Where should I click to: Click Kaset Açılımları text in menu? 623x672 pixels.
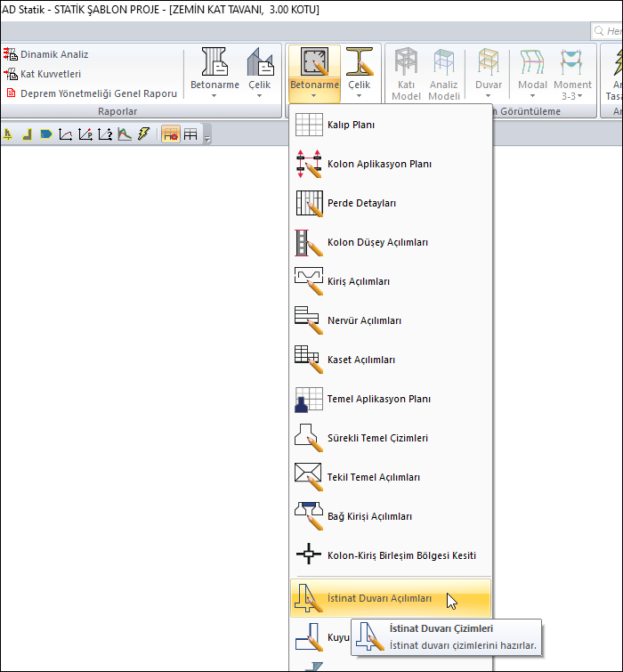[360, 360]
